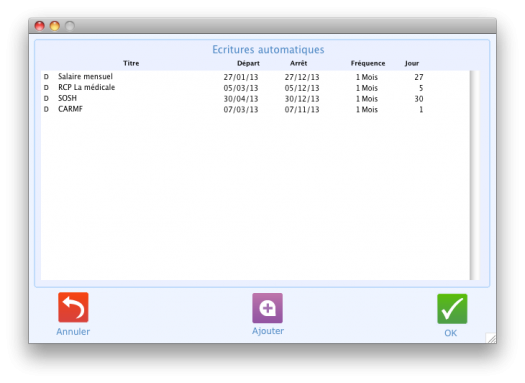
Task: Click the D marker beside Salaire mensuel
Action: pyautogui.click(x=46, y=77)
